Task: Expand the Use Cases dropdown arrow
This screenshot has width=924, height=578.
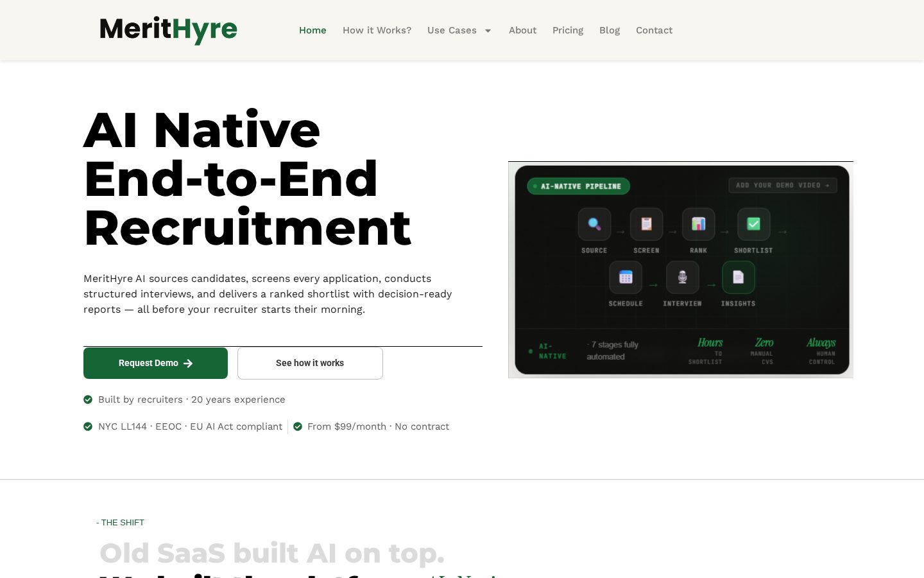Action: (488, 31)
